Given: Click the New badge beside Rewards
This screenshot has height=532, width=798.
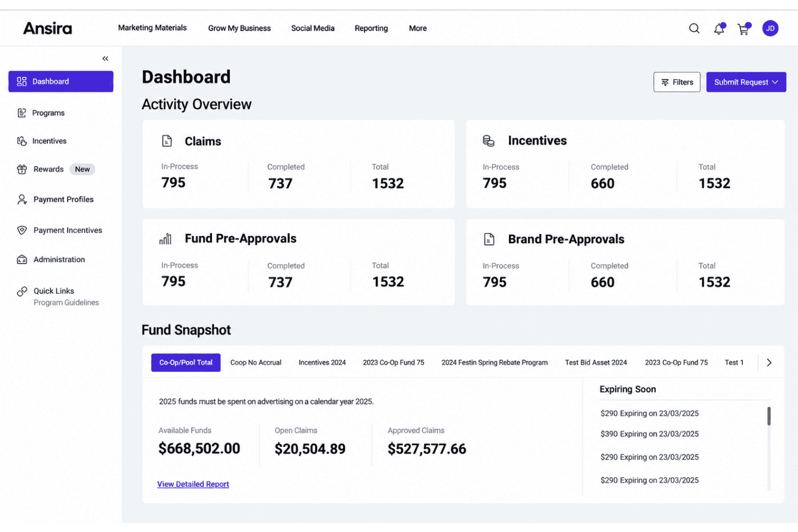Looking at the screenshot, I should [82, 169].
